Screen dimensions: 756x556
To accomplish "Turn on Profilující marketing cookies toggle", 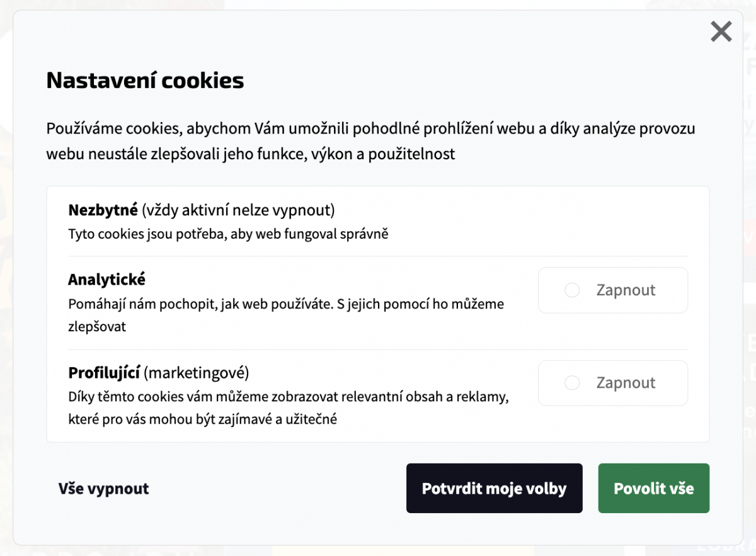I will (x=612, y=383).
